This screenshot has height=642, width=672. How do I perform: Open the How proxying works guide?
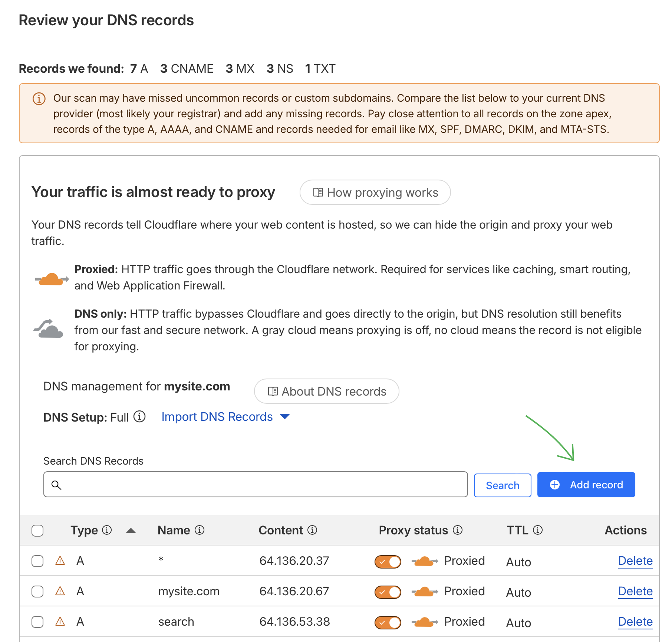(x=375, y=192)
